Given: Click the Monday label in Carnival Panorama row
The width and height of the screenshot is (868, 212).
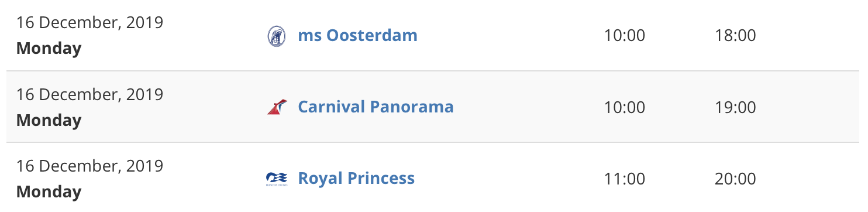Looking at the screenshot, I should (49, 120).
